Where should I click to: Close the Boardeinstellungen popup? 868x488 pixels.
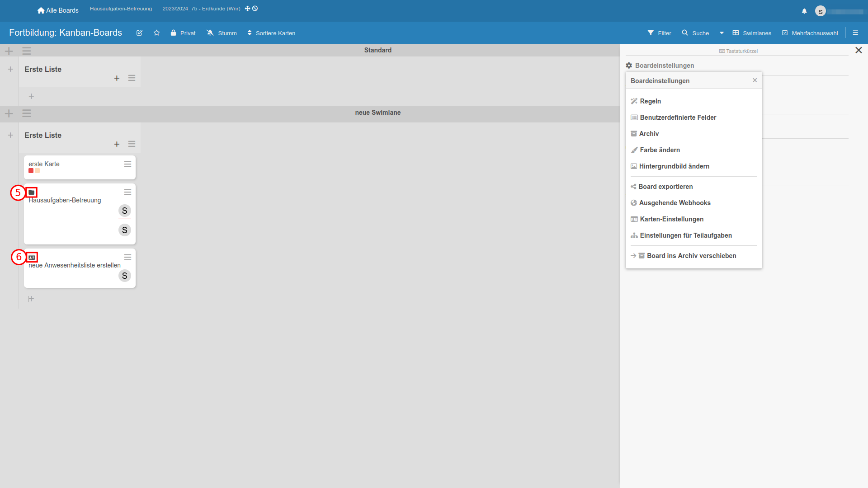755,80
